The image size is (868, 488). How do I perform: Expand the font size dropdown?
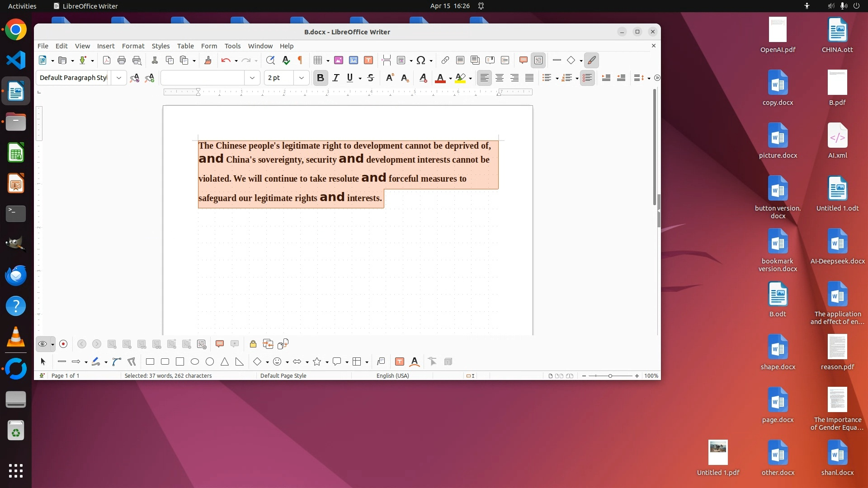pos(301,78)
